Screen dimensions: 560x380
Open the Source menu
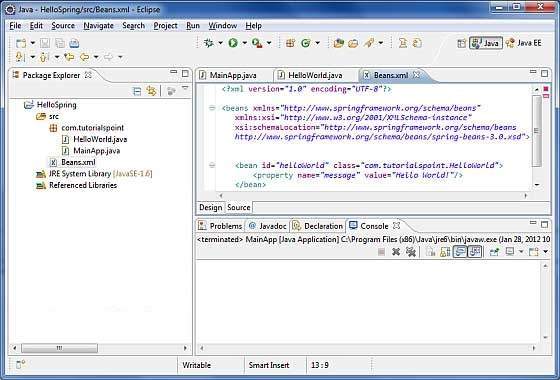[63, 26]
